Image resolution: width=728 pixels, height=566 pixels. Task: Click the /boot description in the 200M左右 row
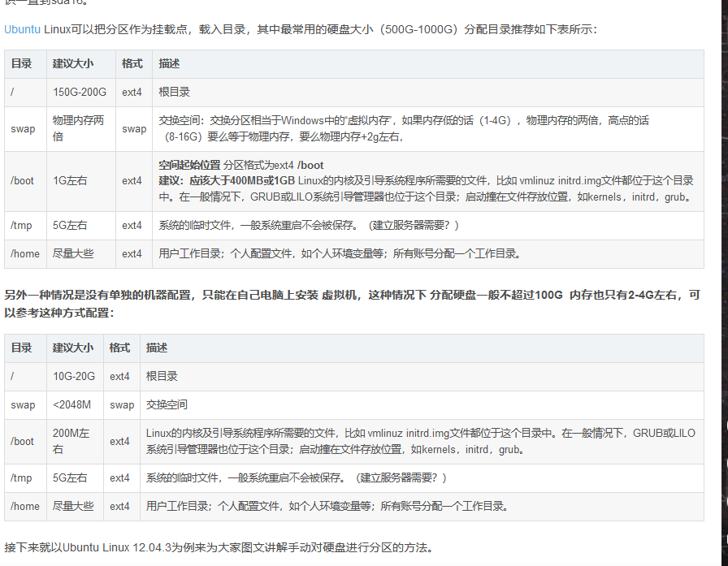[x=421, y=441]
